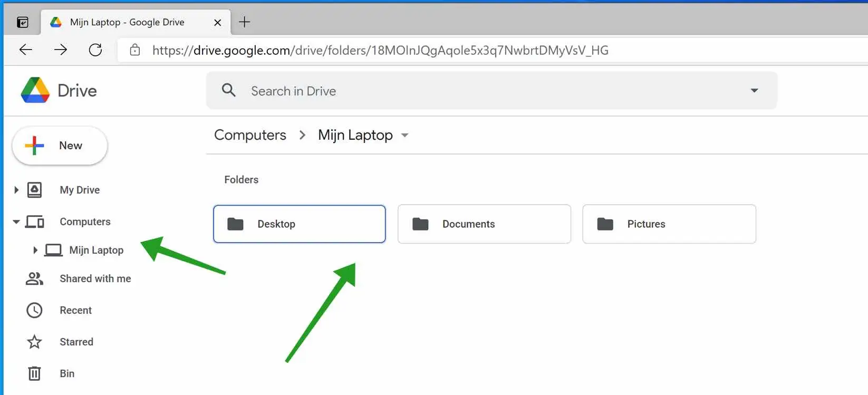Reload the page with refresh icon
This screenshot has width=868, height=395.
(x=95, y=50)
